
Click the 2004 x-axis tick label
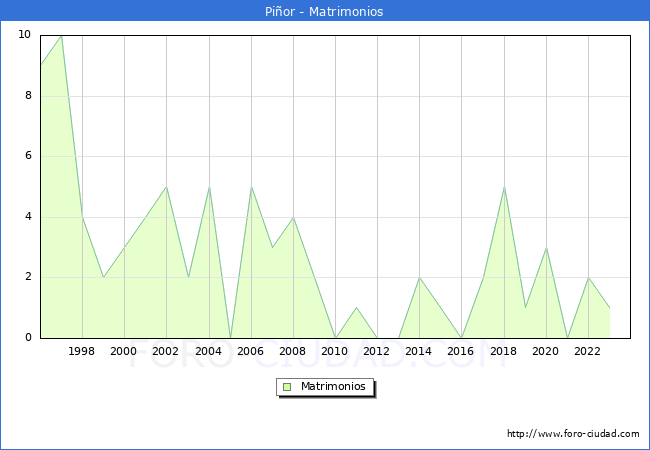[x=208, y=351]
